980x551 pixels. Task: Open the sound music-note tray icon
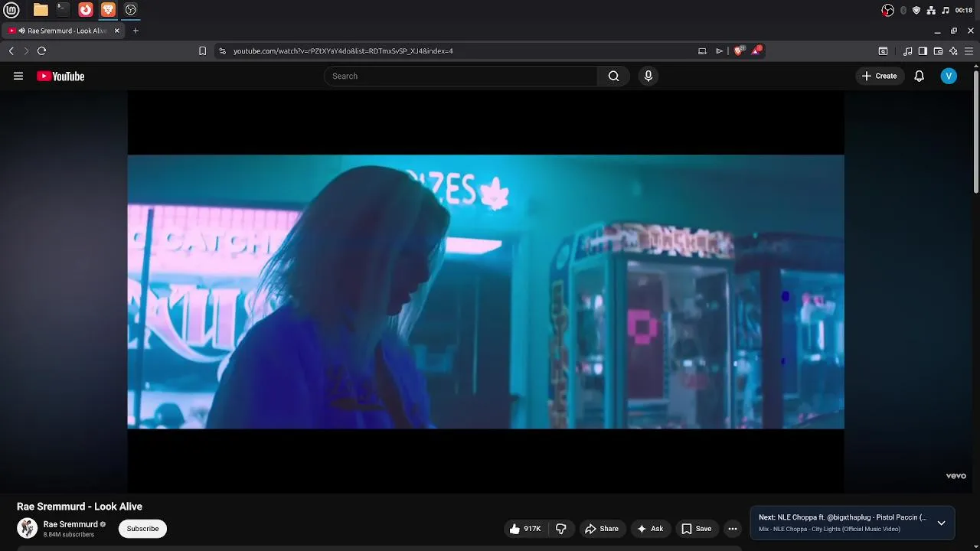pyautogui.click(x=945, y=10)
